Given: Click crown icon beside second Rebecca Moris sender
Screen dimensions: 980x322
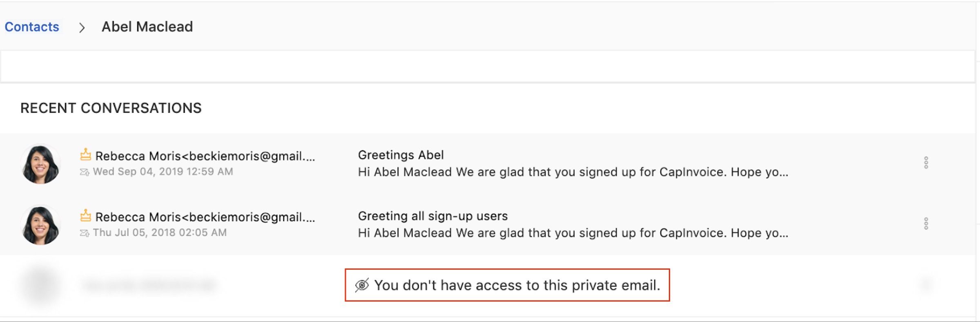Looking at the screenshot, I should click(x=85, y=215).
